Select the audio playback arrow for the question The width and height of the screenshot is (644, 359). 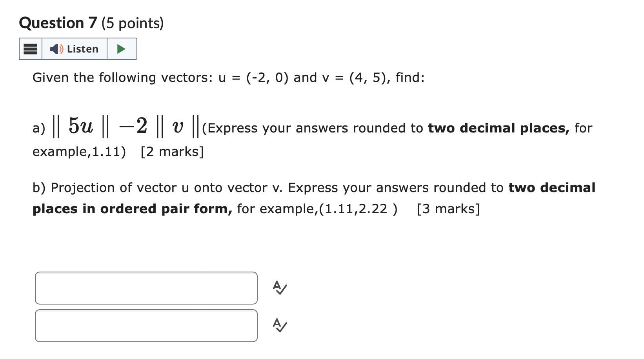(x=122, y=49)
